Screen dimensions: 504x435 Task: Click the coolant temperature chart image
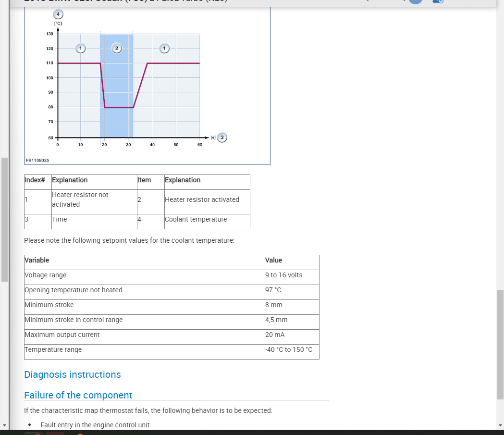point(147,86)
